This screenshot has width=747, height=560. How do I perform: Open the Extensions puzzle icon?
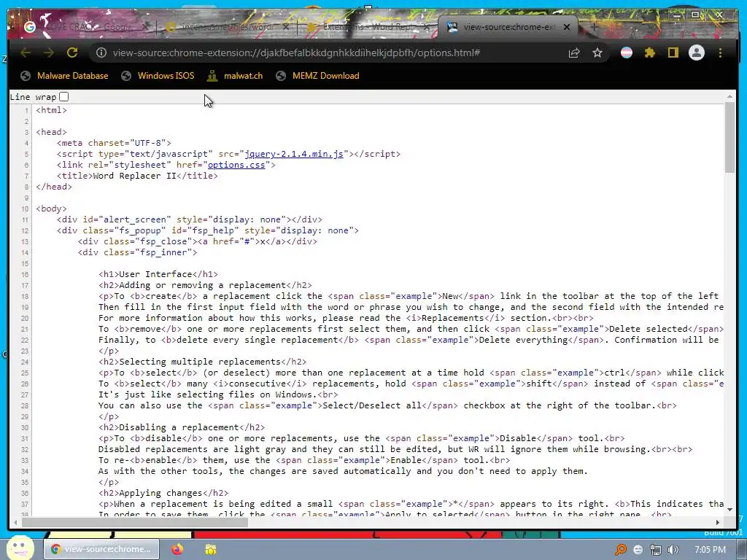[650, 52]
